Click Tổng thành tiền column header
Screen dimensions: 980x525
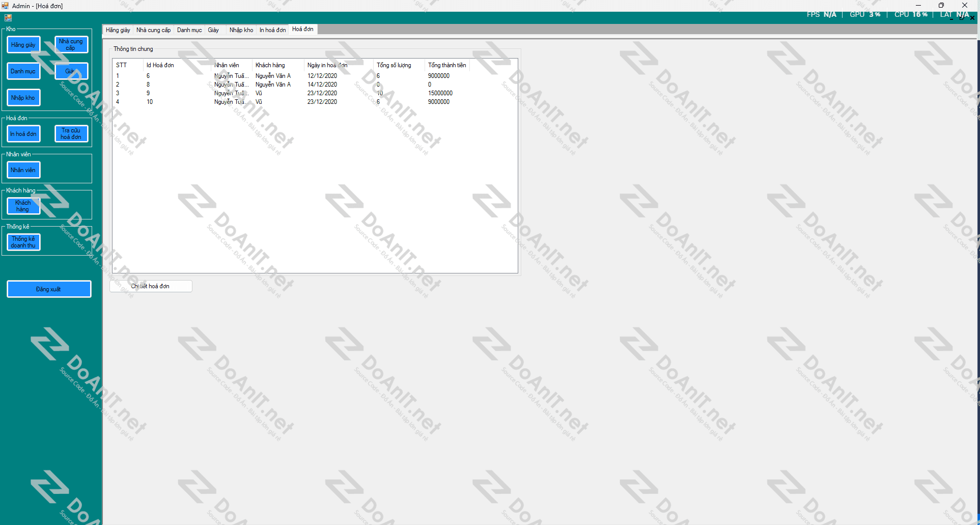[x=447, y=65]
